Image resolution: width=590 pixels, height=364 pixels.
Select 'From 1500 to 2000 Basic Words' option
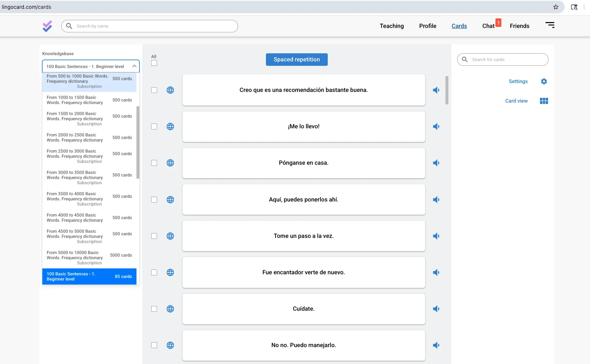89,119
